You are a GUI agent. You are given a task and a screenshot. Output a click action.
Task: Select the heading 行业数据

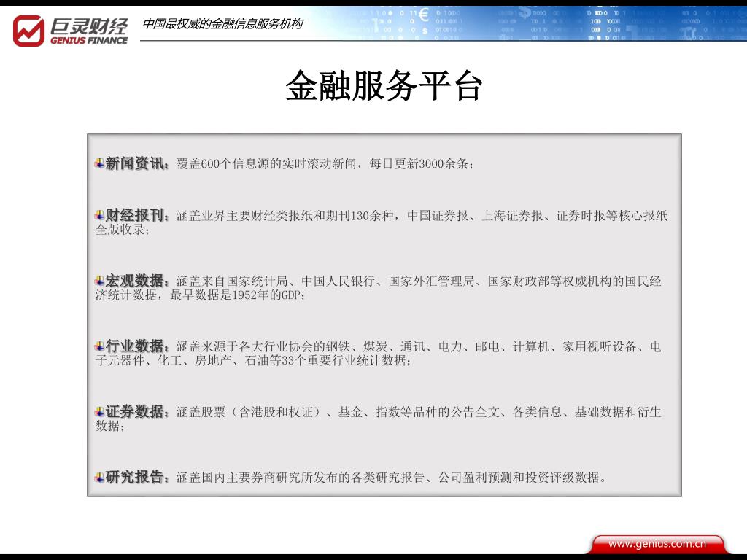click(135, 346)
